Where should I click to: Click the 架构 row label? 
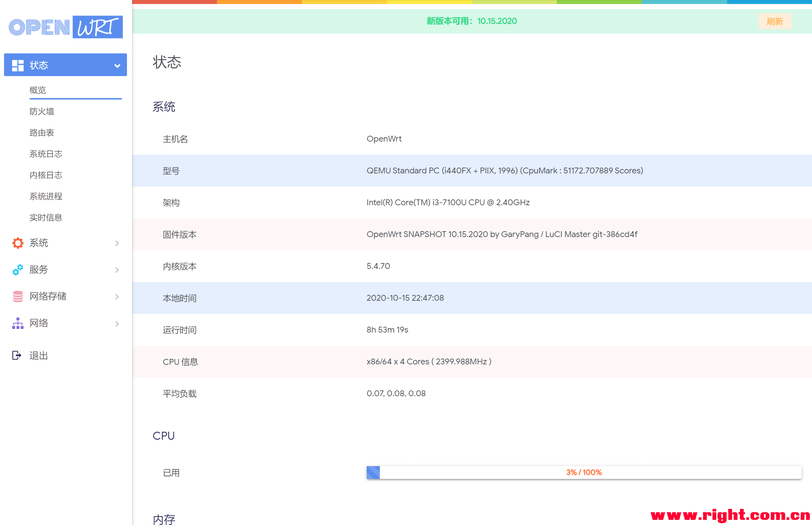[171, 203]
